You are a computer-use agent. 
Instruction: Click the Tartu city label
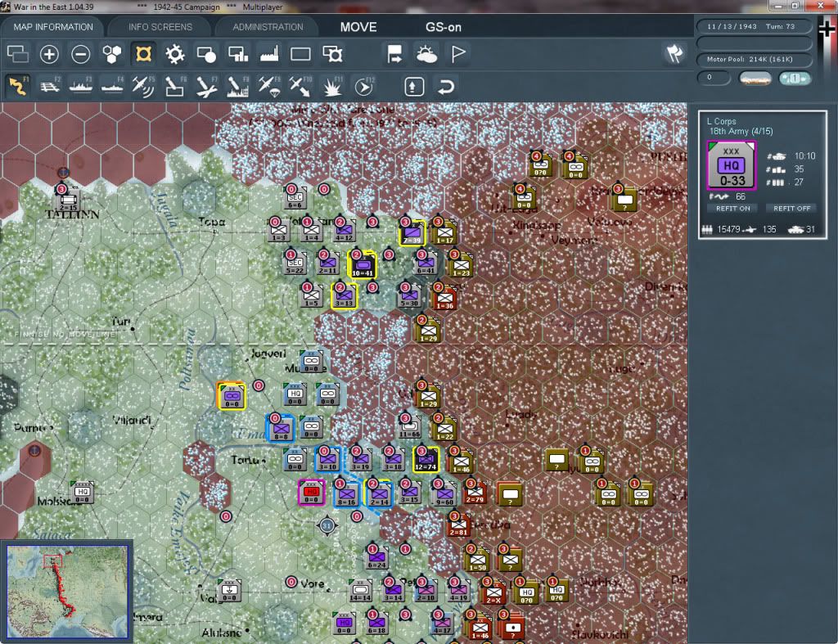247,460
